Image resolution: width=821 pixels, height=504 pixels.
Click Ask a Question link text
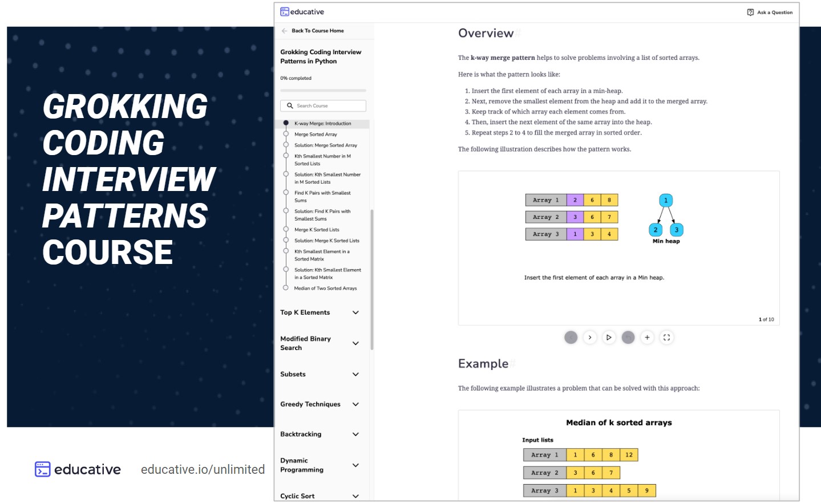775,12
